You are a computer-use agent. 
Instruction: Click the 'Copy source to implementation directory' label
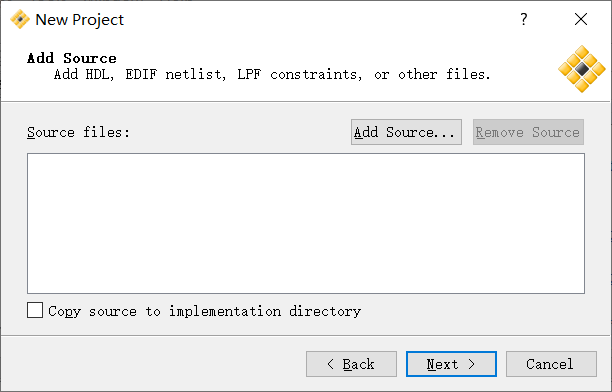point(205,311)
